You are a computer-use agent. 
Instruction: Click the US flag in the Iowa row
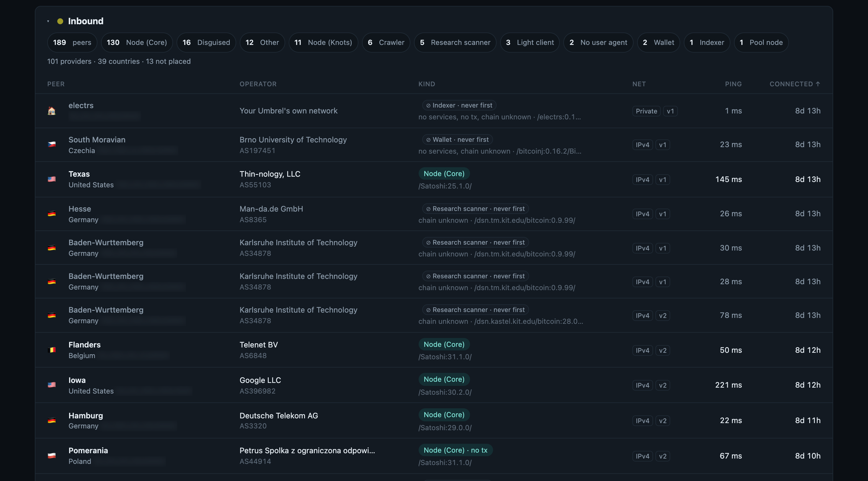(52, 385)
